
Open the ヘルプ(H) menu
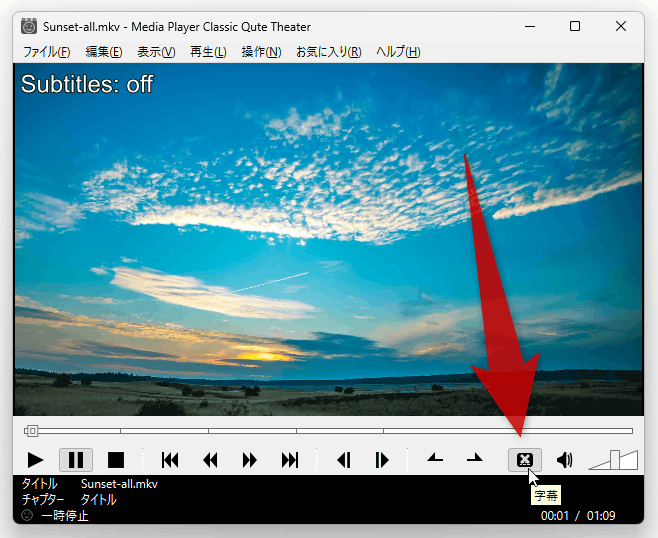(398, 52)
